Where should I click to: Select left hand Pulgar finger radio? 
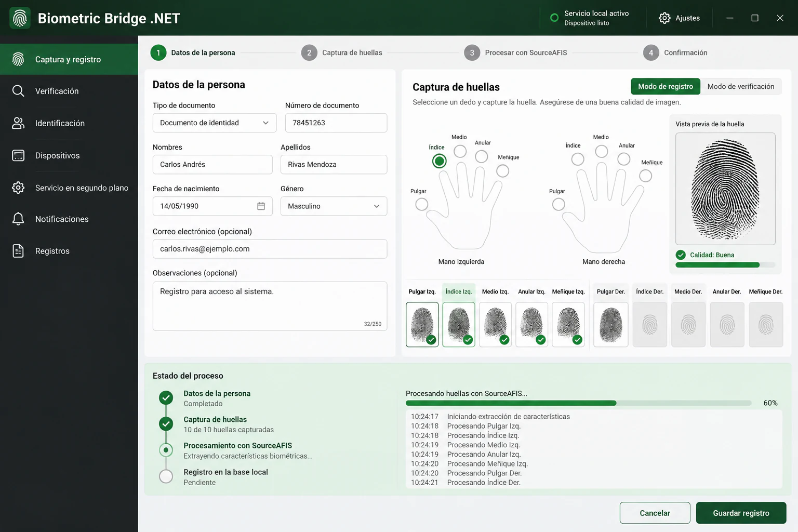(422, 204)
